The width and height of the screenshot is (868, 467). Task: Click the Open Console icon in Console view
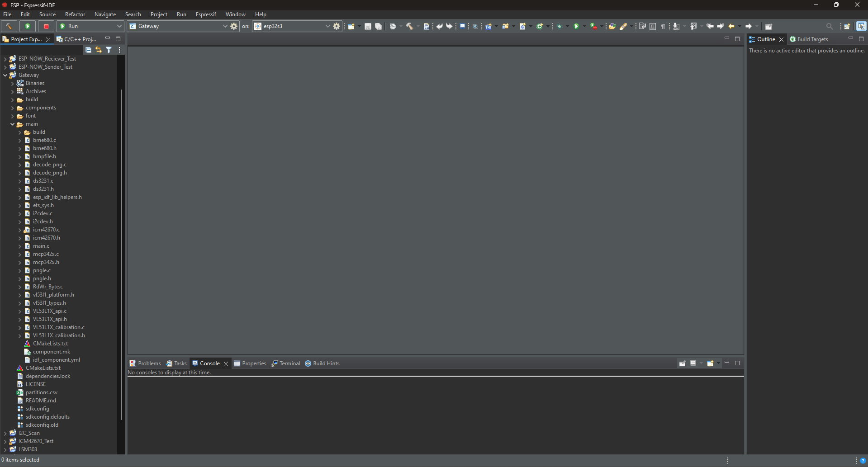tap(710, 363)
